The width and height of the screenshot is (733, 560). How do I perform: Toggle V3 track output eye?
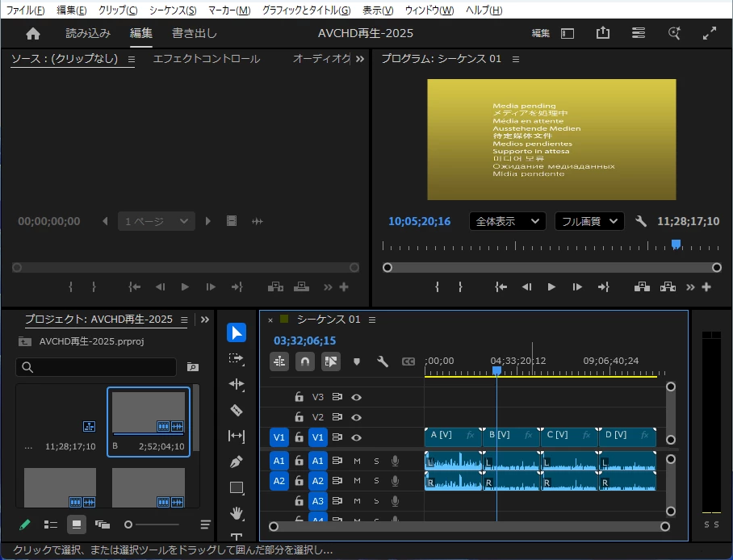356,397
